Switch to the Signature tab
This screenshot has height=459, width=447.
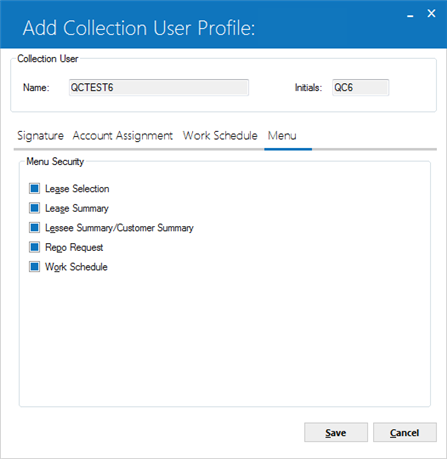(40, 136)
